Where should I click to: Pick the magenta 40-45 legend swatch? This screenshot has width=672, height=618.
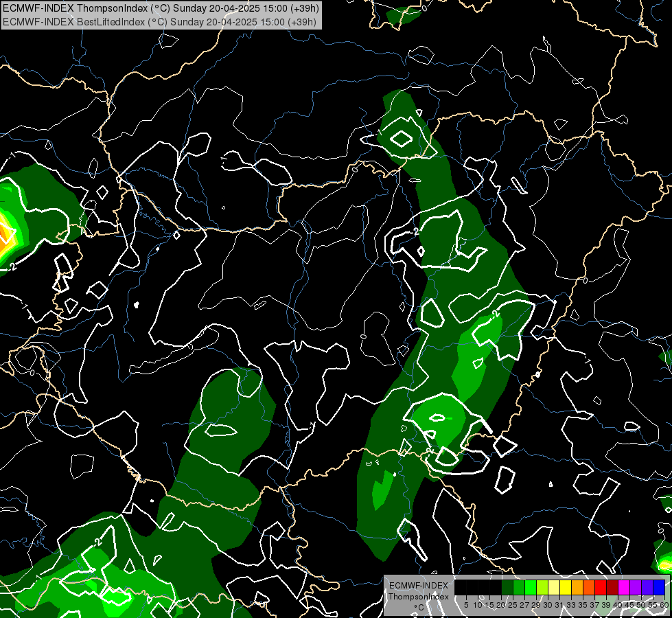point(624,588)
